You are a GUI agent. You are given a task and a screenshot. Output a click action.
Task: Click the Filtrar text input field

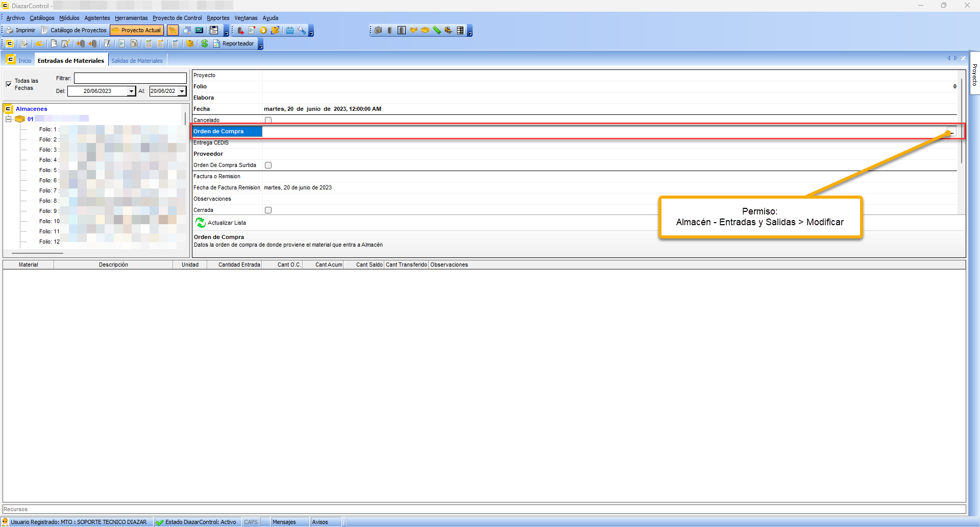point(130,78)
